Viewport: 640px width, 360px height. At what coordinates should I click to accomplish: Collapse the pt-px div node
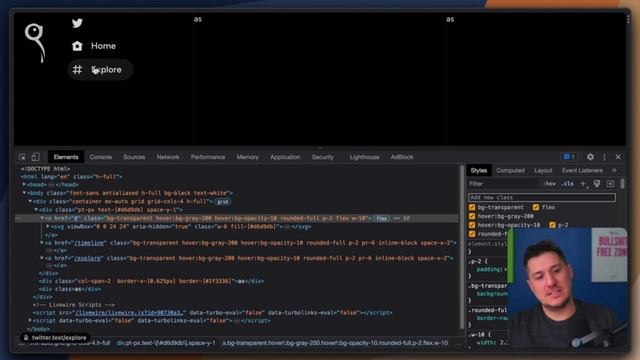[36, 209]
